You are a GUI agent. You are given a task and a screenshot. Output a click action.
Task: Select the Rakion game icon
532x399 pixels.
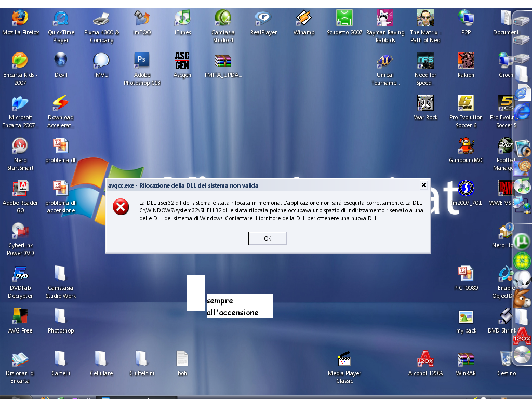click(466, 65)
